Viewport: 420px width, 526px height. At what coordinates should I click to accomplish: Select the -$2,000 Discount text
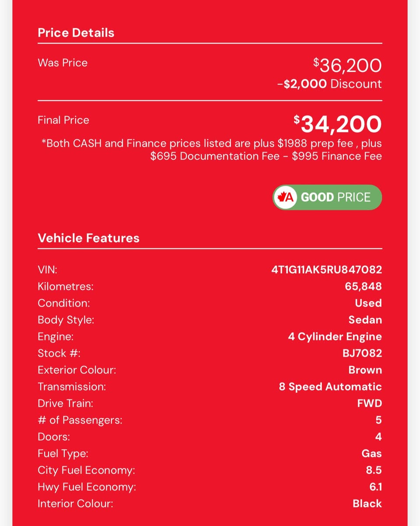[329, 84]
